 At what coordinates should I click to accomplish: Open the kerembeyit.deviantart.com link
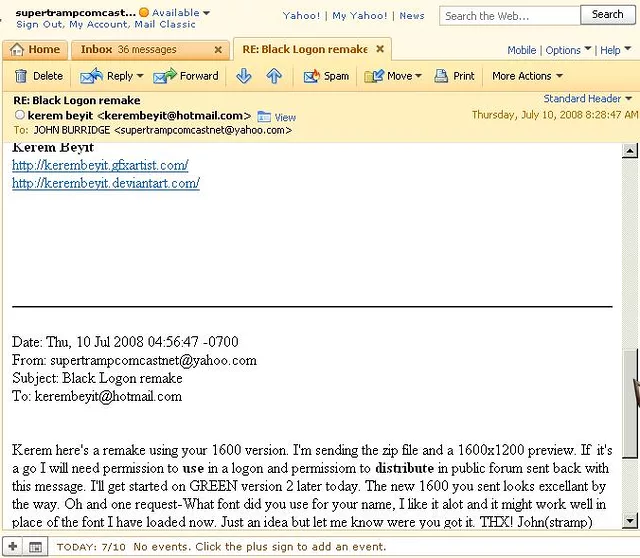coord(105,183)
